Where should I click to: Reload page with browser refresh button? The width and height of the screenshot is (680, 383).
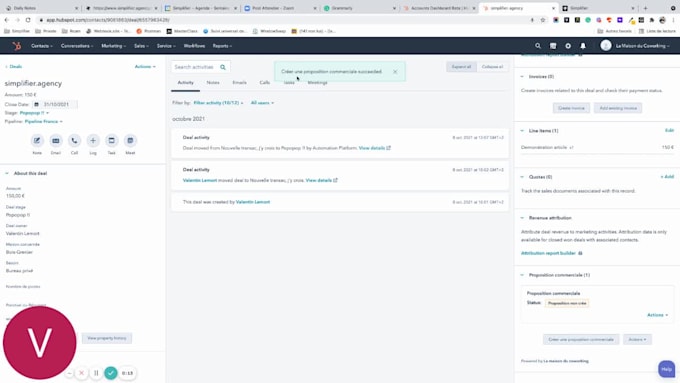tap(28, 20)
